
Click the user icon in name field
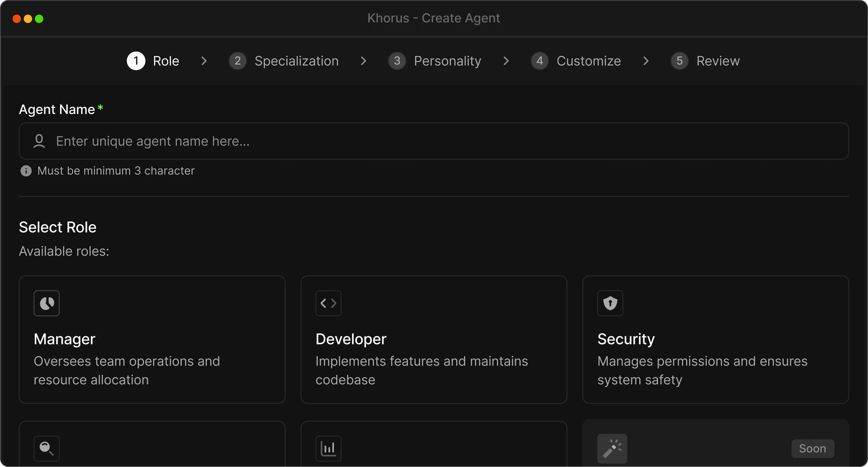click(x=39, y=141)
